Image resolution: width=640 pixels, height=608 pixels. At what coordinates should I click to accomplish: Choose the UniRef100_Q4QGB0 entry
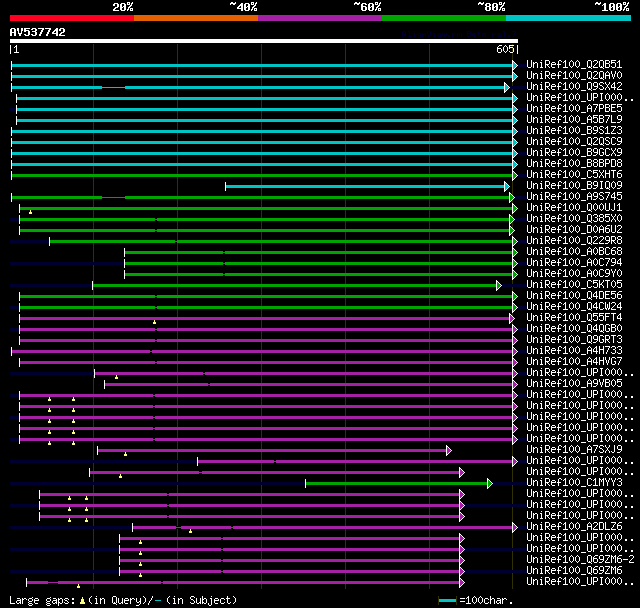[574, 329]
